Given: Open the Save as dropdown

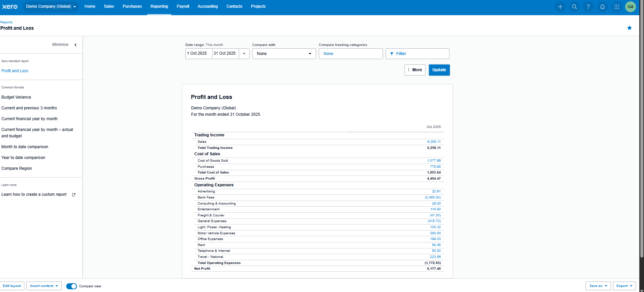Looking at the screenshot, I should pyautogui.click(x=598, y=286).
